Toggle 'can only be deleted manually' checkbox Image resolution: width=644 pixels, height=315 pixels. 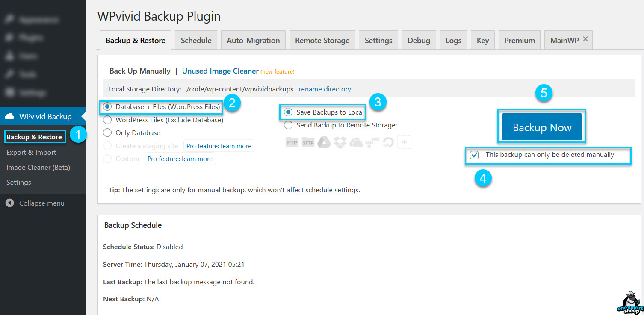(x=474, y=155)
